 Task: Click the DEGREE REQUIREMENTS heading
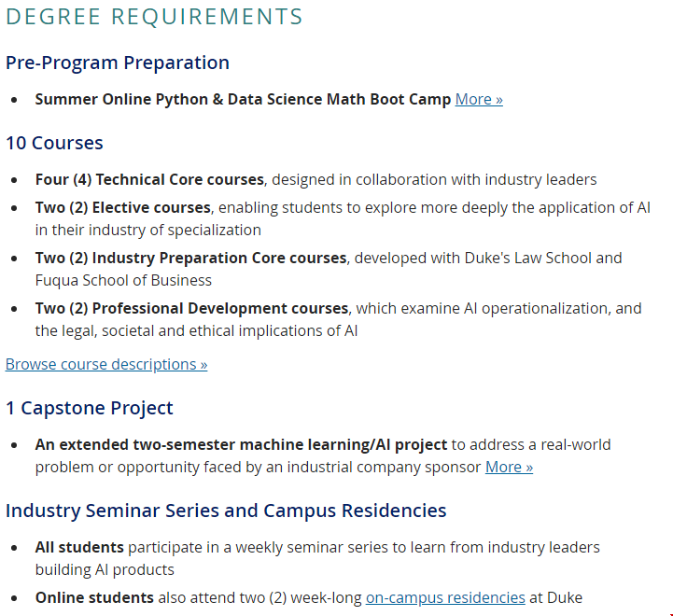click(x=154, y=17)
